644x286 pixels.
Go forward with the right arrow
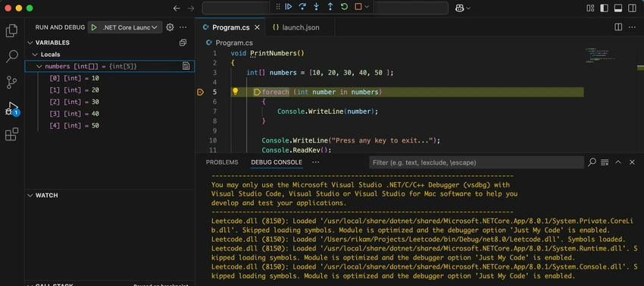pos(191,8)
